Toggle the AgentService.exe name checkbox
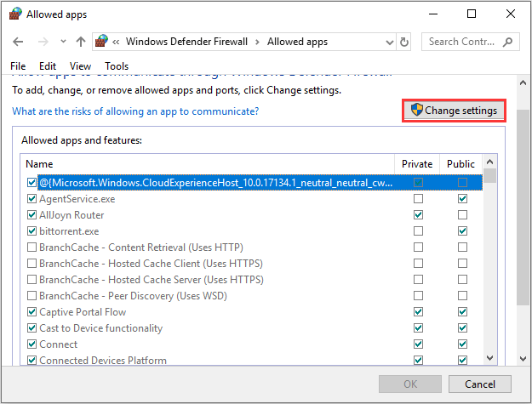 [x=31, y=199]
